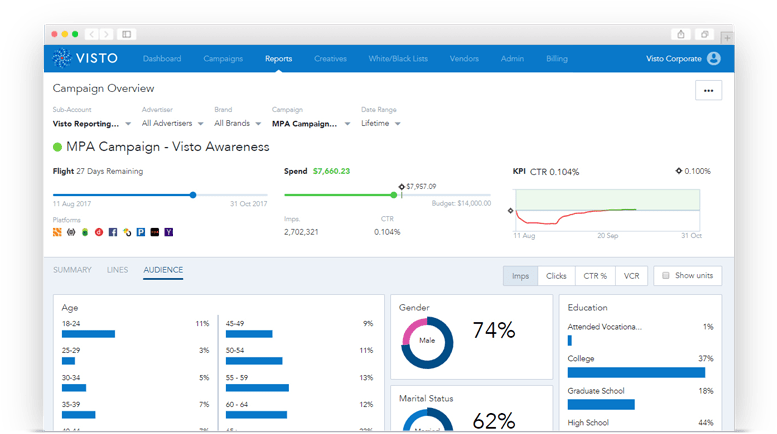Viewport: 777px width, 434px height.
Task: Toggle the browser sidebar icon
Action: point(705,34)
